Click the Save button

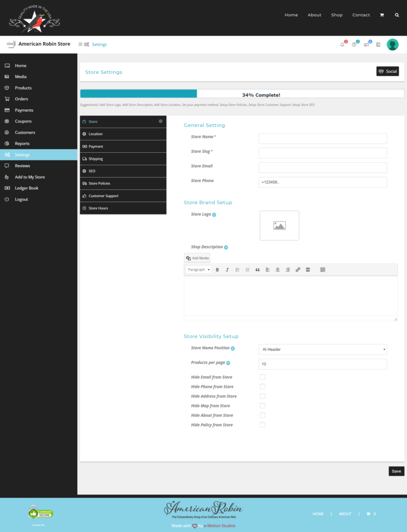pos(396,471)
